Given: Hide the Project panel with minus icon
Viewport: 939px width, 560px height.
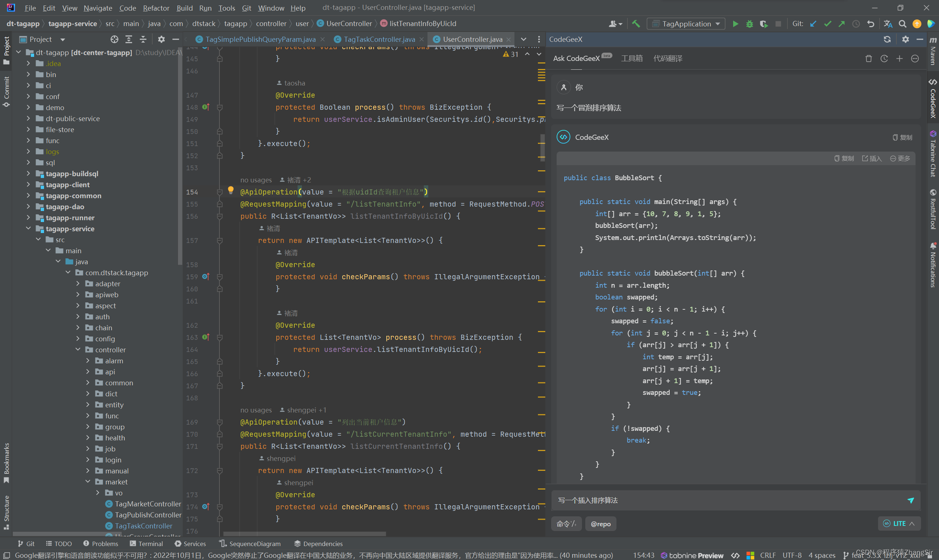Looking at the screenshot, I should 176,39.
